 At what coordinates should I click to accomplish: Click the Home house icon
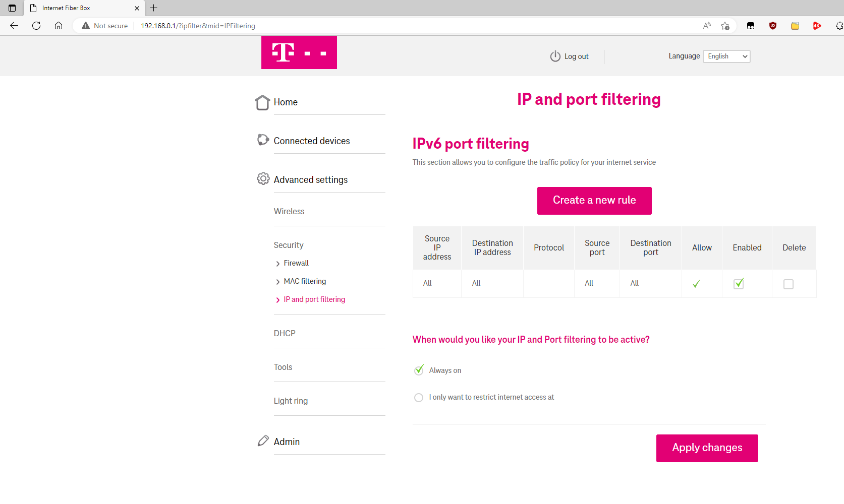pyautogui.click(x=262, y=102)
